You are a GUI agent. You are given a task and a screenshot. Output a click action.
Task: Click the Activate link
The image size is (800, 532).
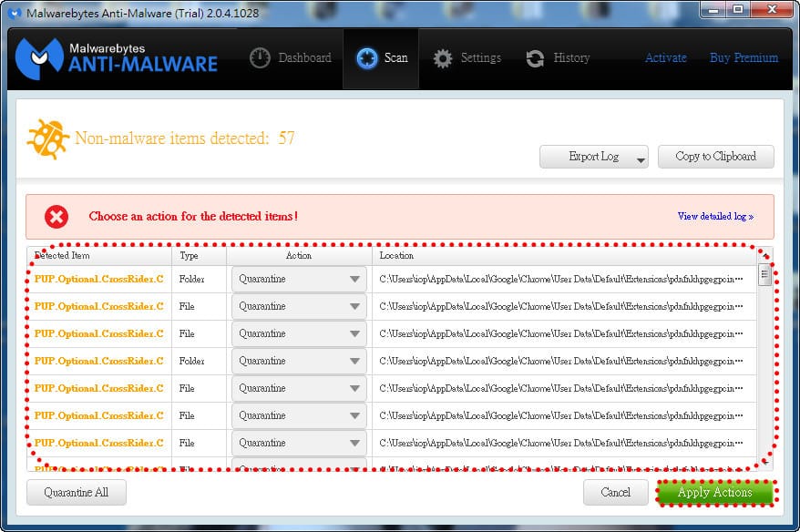[665, 57]
